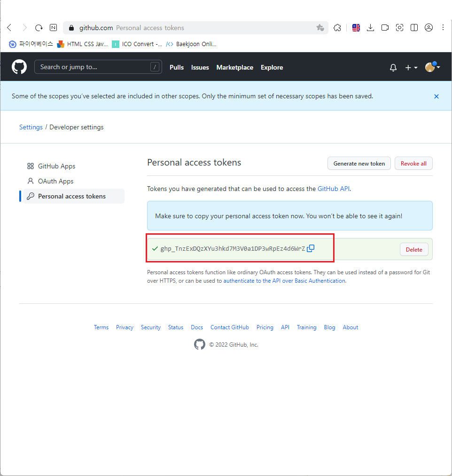Click the address bar URL github.com
This screenshot has width=452, height=476.
96,28
